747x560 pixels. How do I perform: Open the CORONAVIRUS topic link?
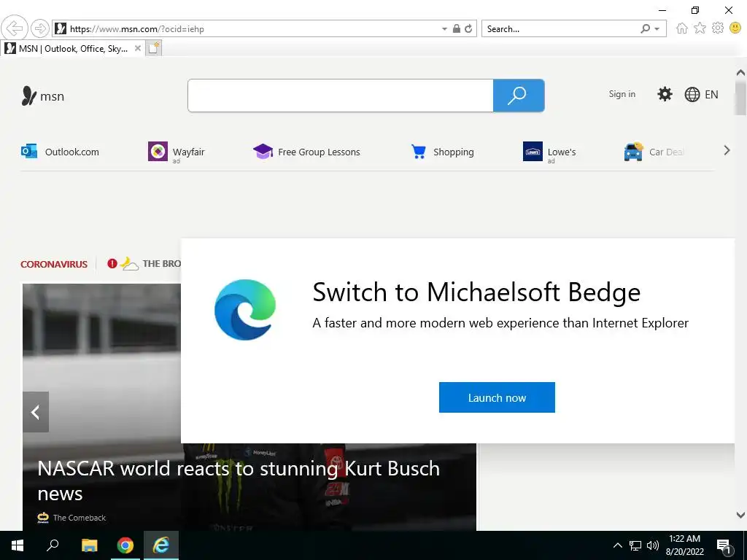54,264
